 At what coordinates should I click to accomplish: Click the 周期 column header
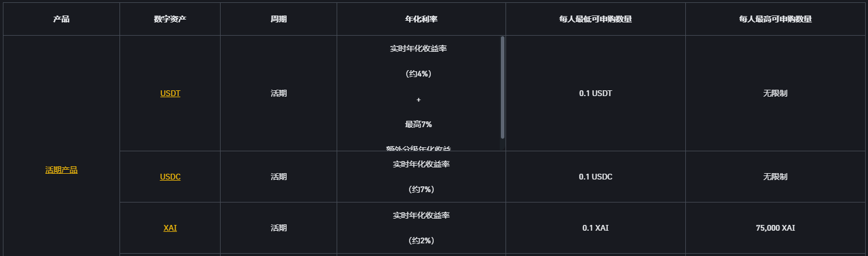tap(279, 19)
